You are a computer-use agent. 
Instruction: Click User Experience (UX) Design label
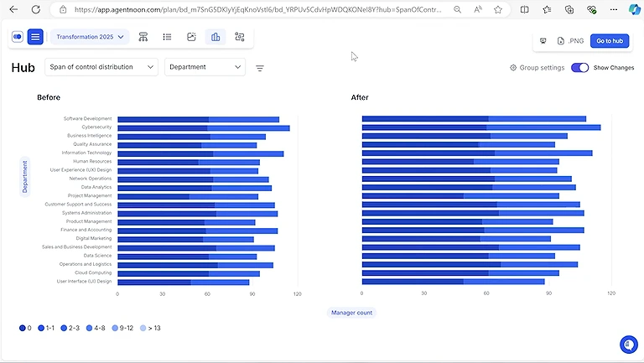pyautogui.click(x=80, y=170)
